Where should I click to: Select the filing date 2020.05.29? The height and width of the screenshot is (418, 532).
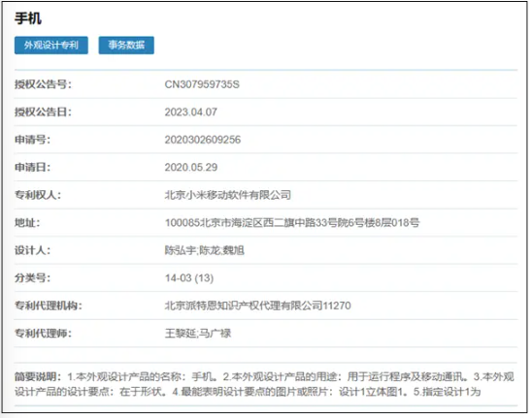[x=191, y=168]
